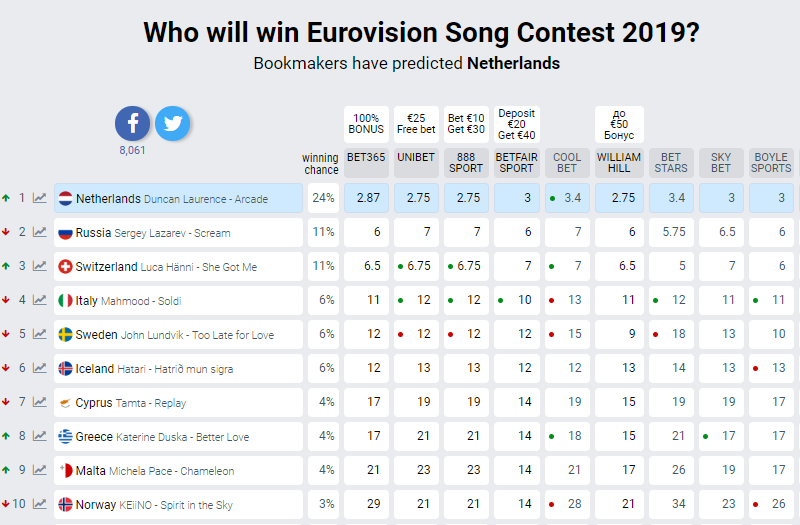Open the chart icon for Iceland
Image resolution: width=800 pixels, height=525 pixels.
coord(40,368)
